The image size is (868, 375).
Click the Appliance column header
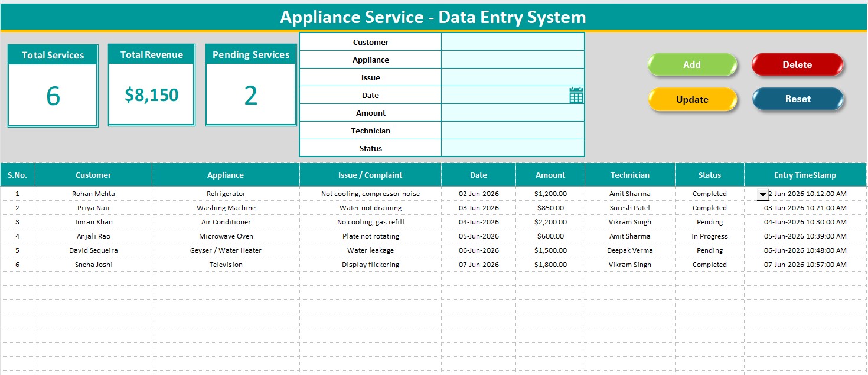coord(226,175)
